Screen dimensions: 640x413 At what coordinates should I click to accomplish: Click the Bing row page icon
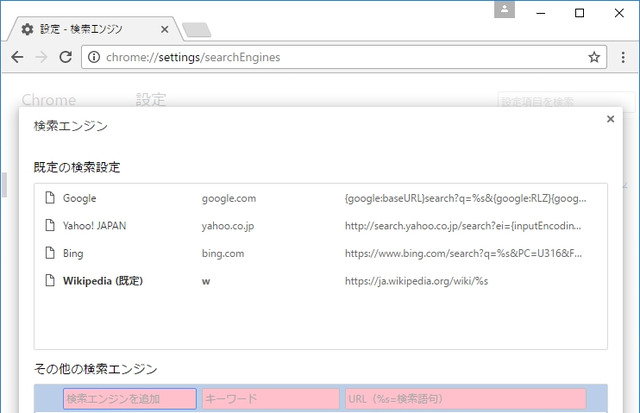50,253
